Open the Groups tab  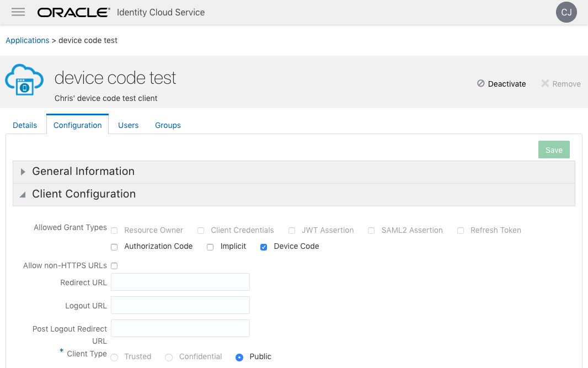[168, 125]
